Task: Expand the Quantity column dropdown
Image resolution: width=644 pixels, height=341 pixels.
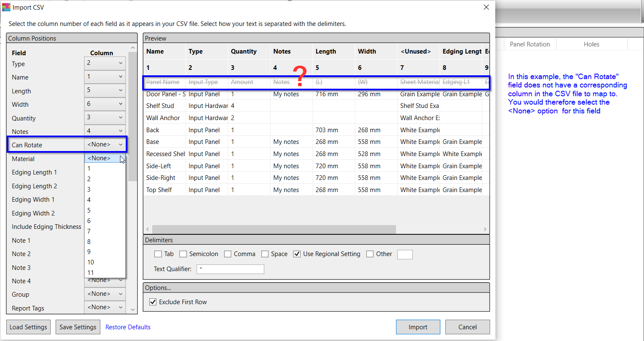Action: pyautogui.click(x=105, y=118)
